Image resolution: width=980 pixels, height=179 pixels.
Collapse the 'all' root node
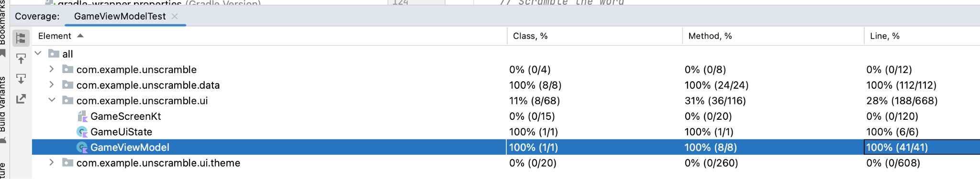(38, 53)
